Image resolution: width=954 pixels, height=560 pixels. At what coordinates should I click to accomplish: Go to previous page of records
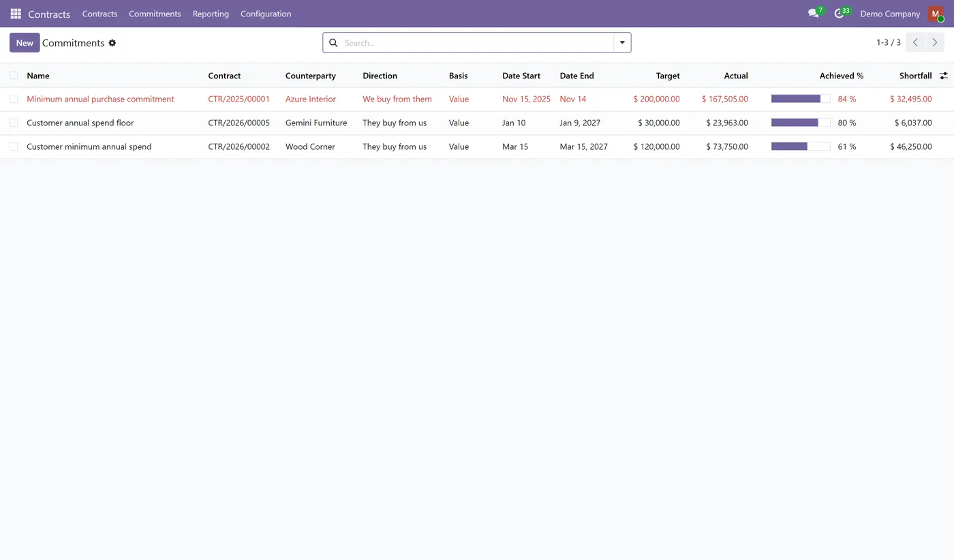(915, 42)
